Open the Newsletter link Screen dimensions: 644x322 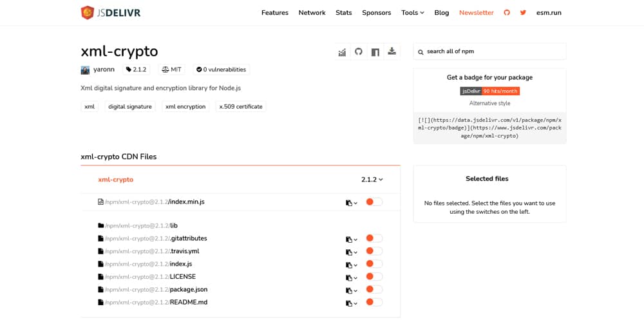point(477,13)
